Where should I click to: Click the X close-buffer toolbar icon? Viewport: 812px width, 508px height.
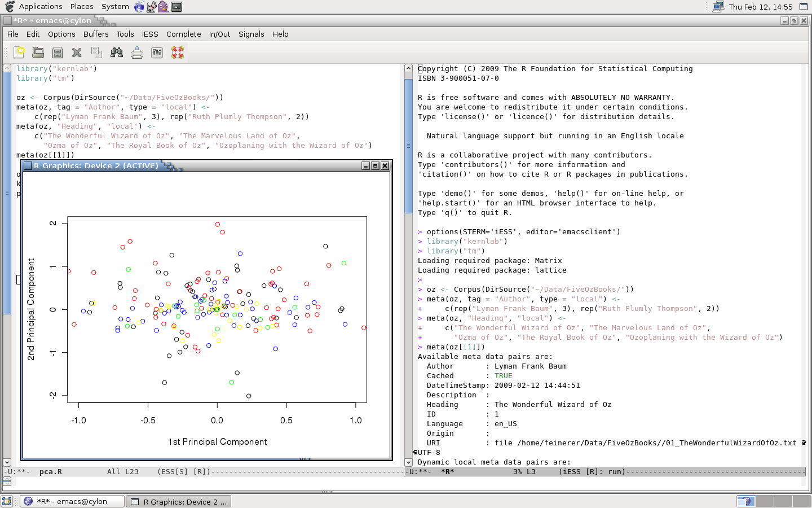point(77,52)
